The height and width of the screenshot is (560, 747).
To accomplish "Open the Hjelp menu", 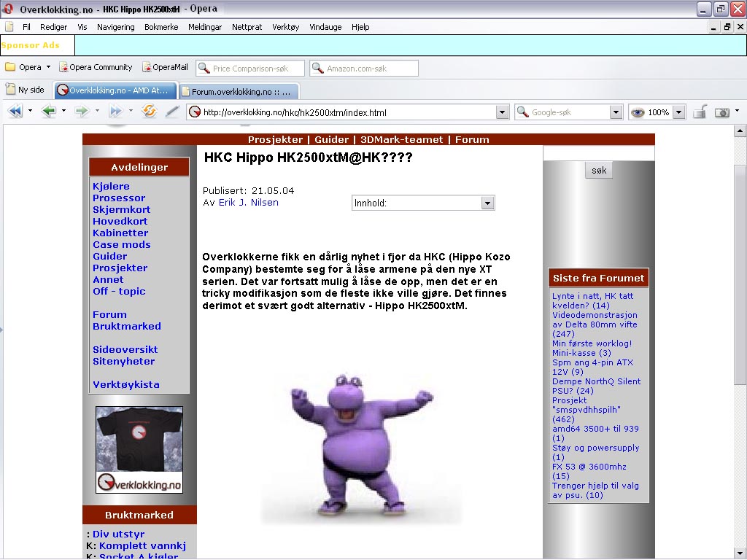I will coord(360,27).
